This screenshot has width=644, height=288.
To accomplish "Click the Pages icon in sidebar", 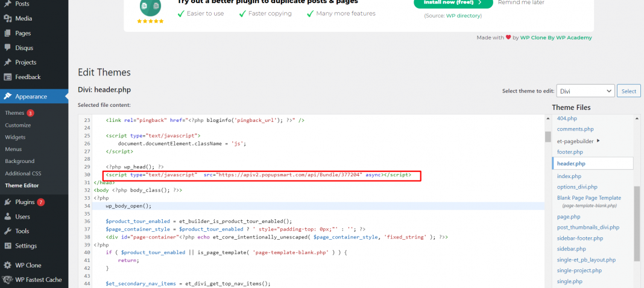I will click(7, 33).
